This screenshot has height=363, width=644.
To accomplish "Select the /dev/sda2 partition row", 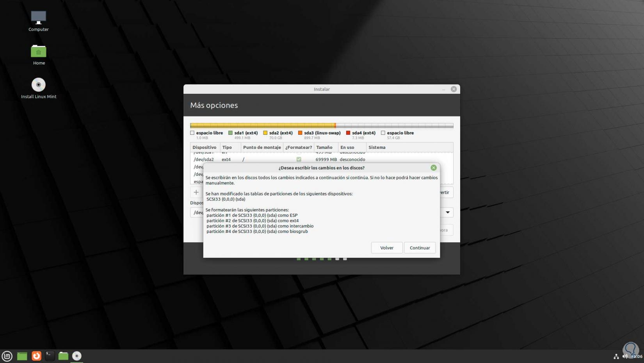I will [322, 159].
